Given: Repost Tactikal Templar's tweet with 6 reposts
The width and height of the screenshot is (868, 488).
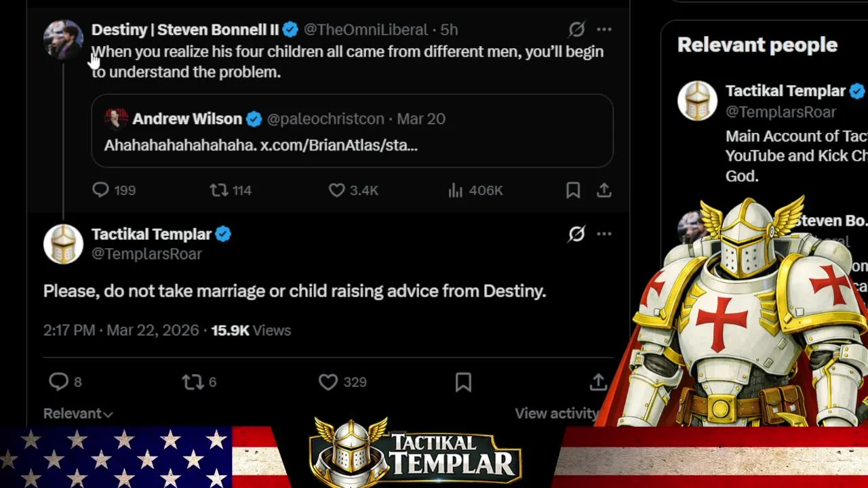Looking at the screenshot, I should (x=199, y=382).
